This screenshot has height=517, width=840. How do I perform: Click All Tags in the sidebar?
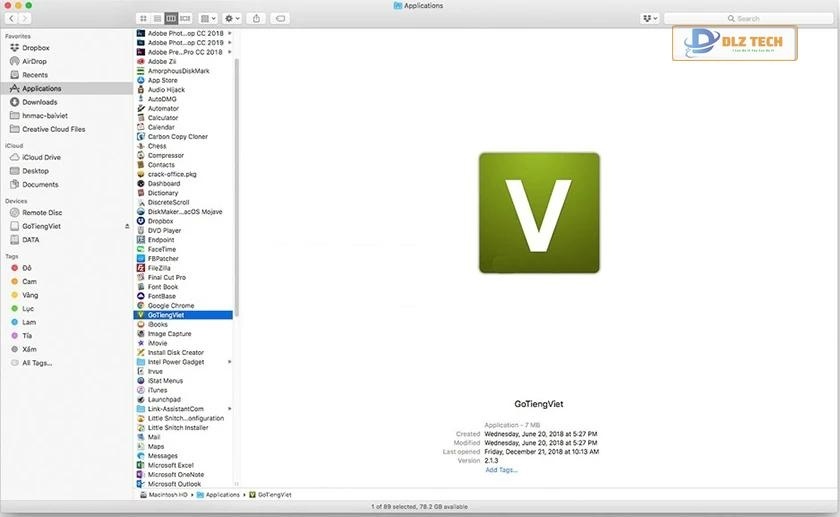click(37, 363)
